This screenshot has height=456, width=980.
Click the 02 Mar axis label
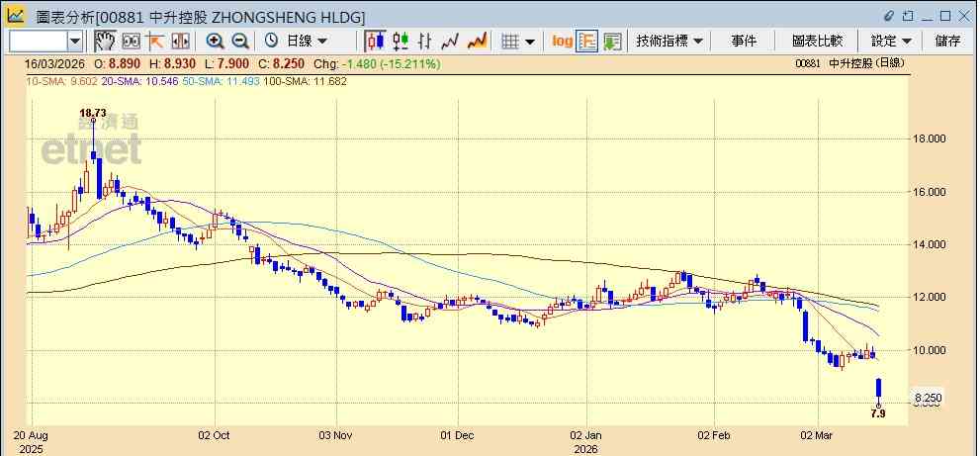tap(817, 435)
